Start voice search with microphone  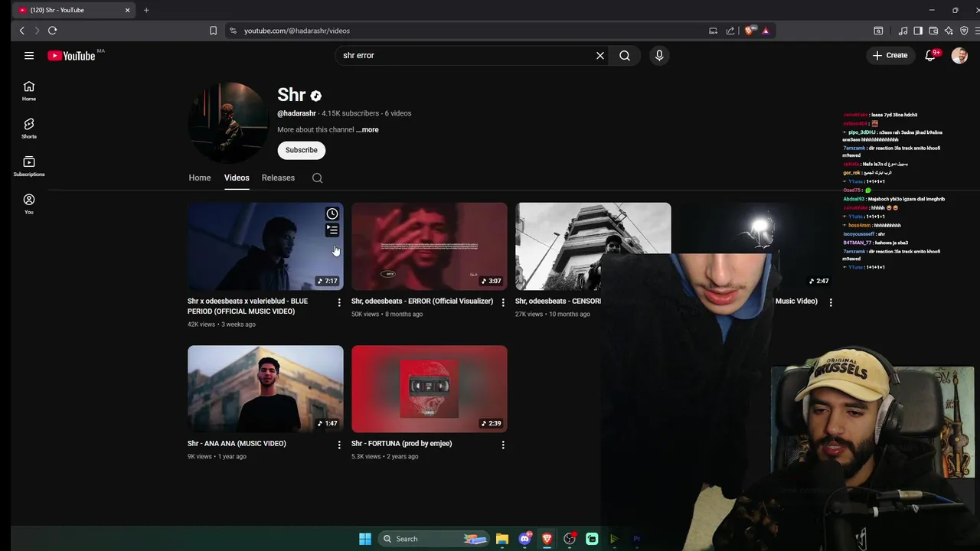pos(659,55)
